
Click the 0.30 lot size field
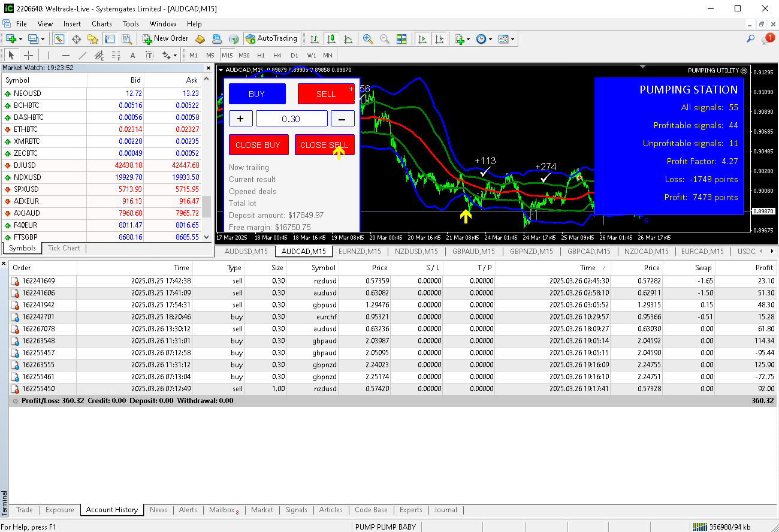(291, 119)
